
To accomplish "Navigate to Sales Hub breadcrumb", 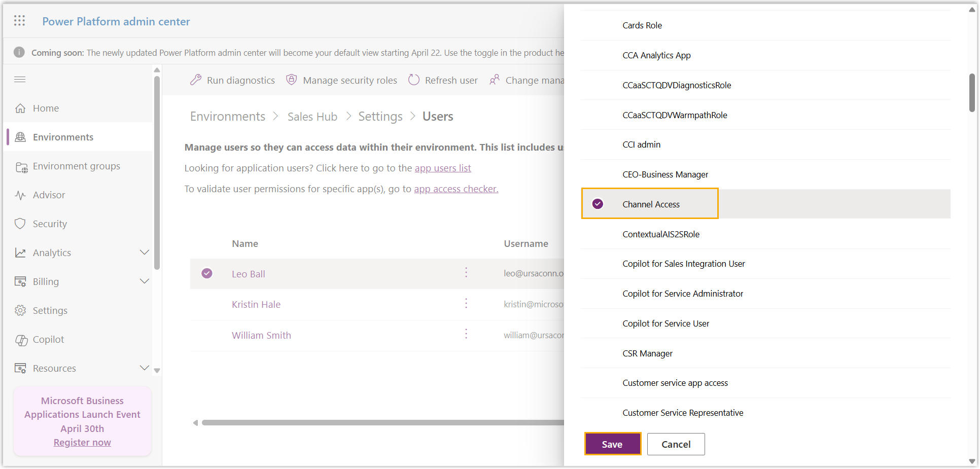I will click(312, 117).
